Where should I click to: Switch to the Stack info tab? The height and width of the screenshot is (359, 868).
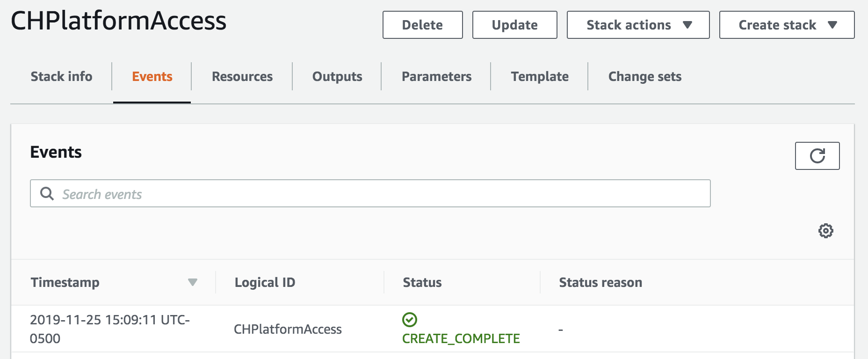coord(61,76)
